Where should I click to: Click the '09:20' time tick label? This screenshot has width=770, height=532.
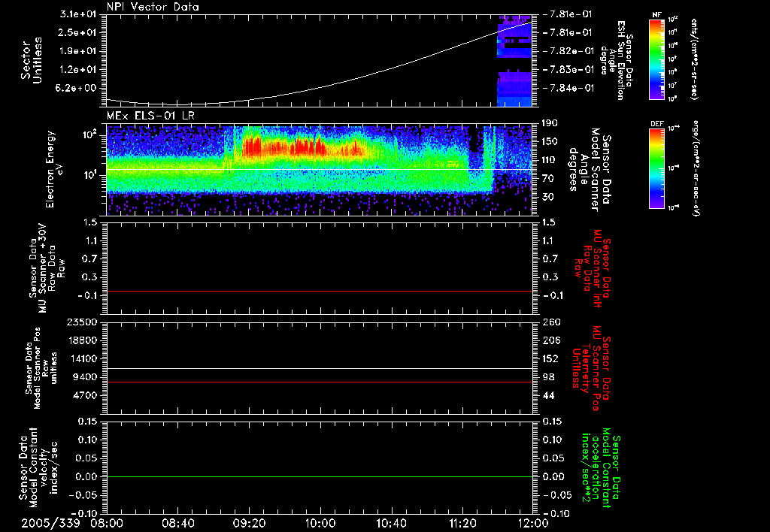[250, 523]
